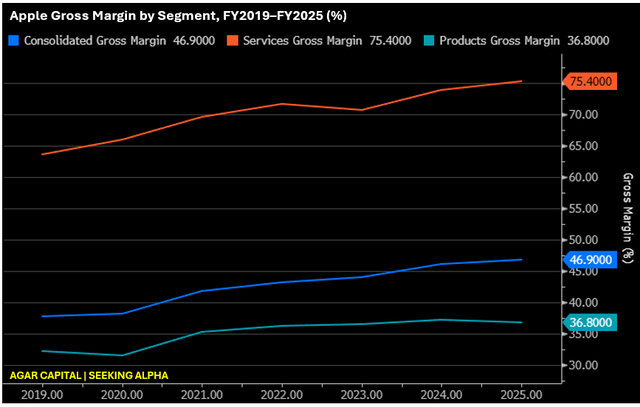The image size is (640, 407).
Task: Click the orange 75.4000 value flag
Action: (x=590, y=81)
